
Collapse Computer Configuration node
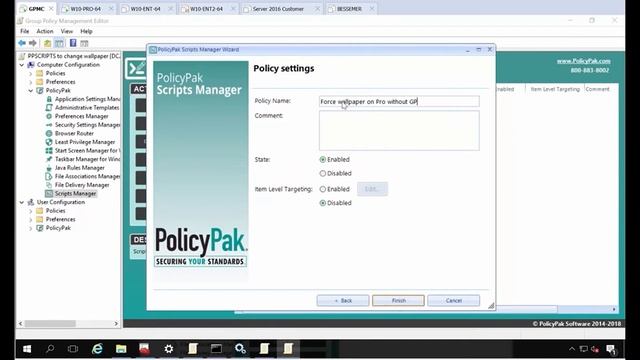click(x=22, y=65)
